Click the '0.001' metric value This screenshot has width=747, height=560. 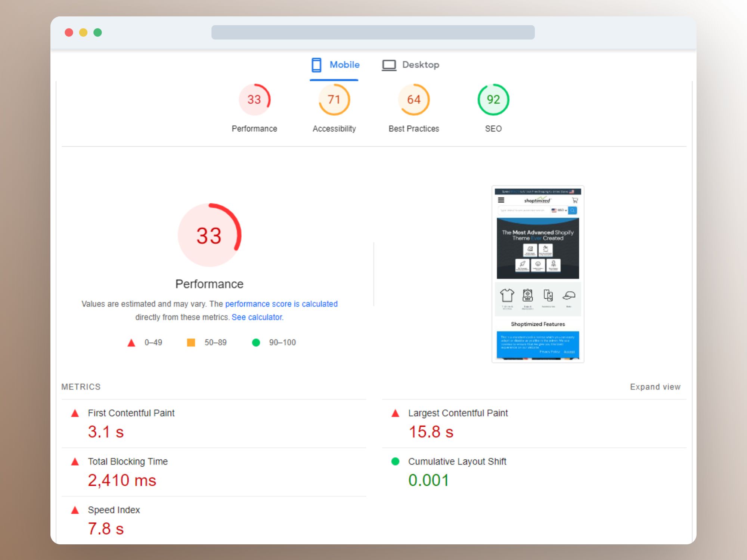[x=428, y=480]
